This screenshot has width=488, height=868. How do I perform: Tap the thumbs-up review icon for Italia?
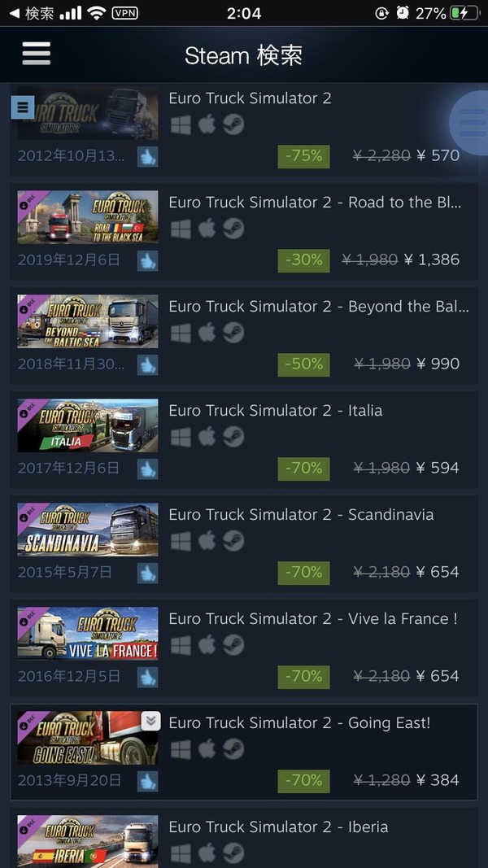coord(148,469)
